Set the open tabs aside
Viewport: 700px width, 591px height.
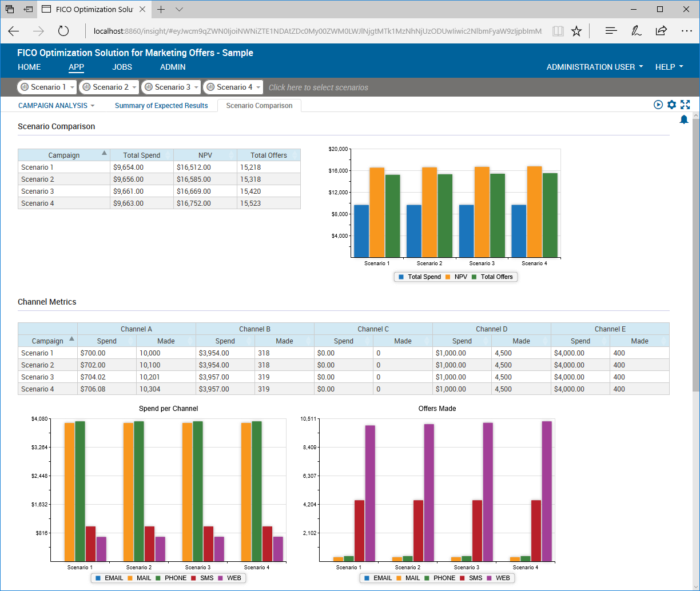28,9
